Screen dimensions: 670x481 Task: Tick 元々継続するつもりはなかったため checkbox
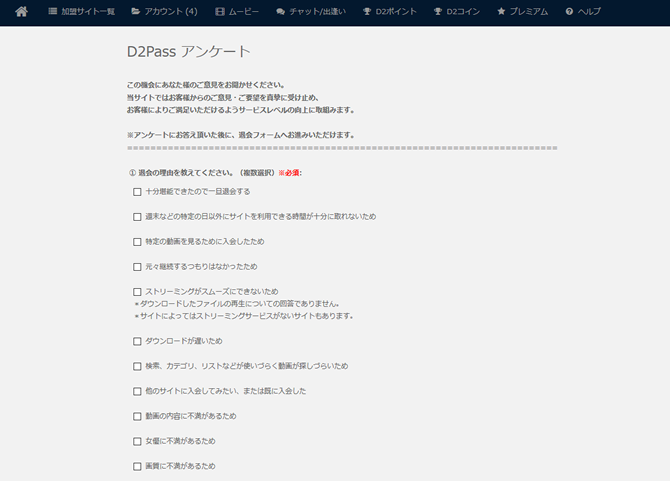point(137,267)
